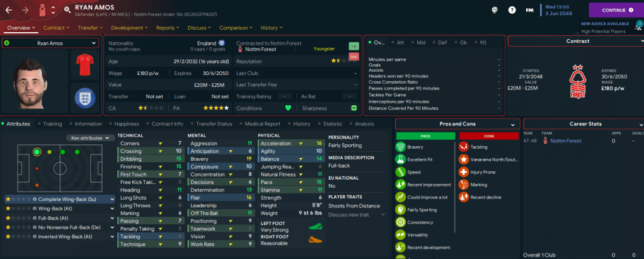Open the search magnifier icon
The image size is (644, 259).
[67, 10]
